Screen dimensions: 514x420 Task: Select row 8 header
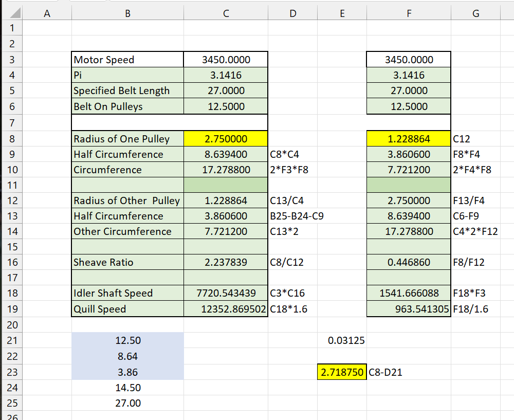(12, 139)
